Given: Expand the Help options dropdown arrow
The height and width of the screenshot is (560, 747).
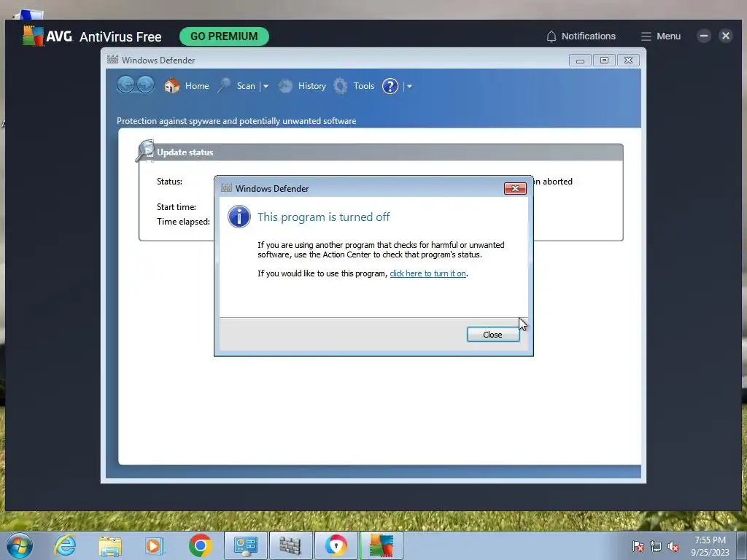Looking at the screenshot, I should [409, 87].
